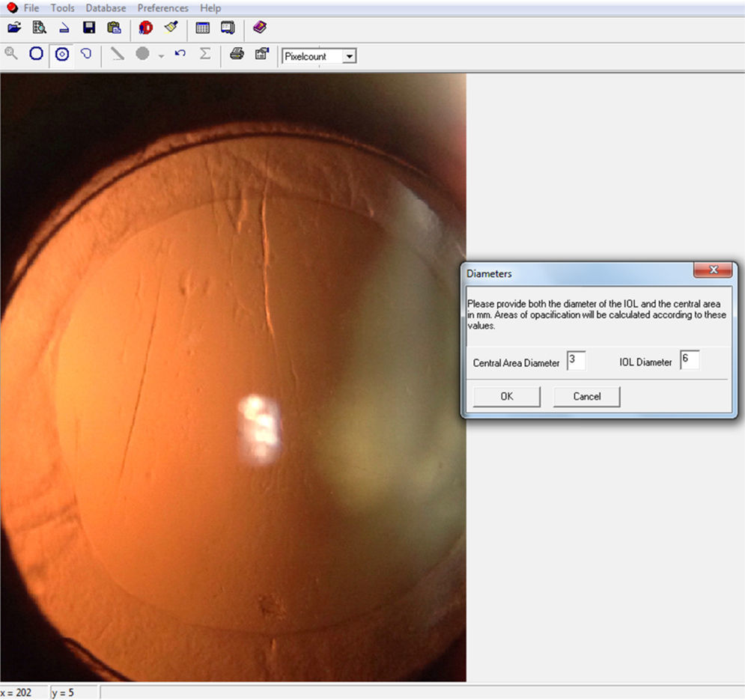Click the IOL Diameter input field
The height and width of the screenshot is (700, 745).
689,360
